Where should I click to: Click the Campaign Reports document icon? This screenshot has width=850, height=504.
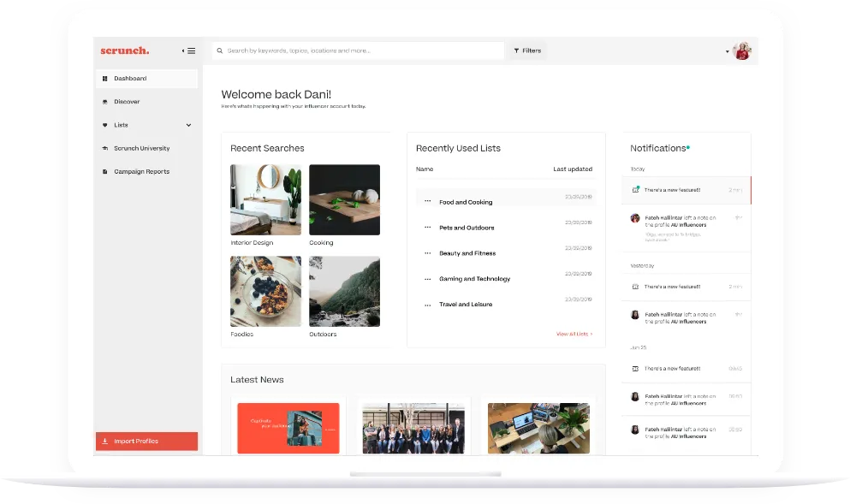pyautogui.click(x=104, y=172)
